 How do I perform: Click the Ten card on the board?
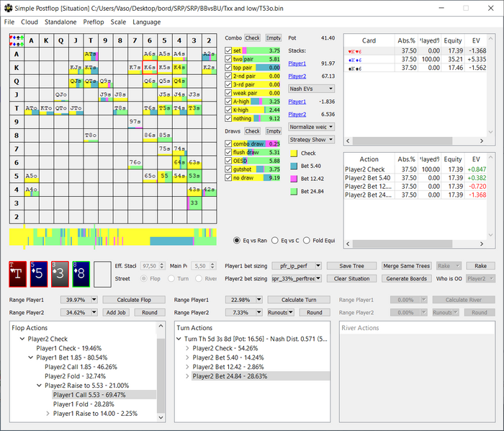click(x=17, y=274)
